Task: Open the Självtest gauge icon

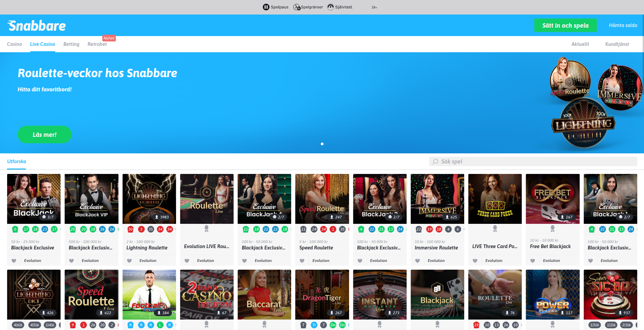Action: [331, 7]
